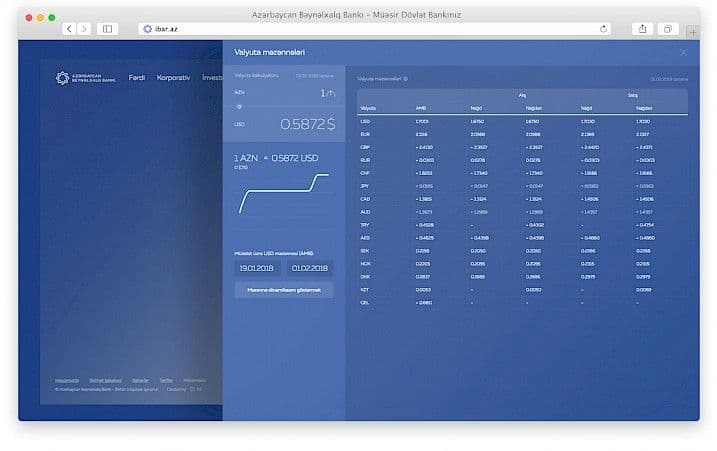
Task: Click the Valyuta column header
Action: (x=368, y=108)
